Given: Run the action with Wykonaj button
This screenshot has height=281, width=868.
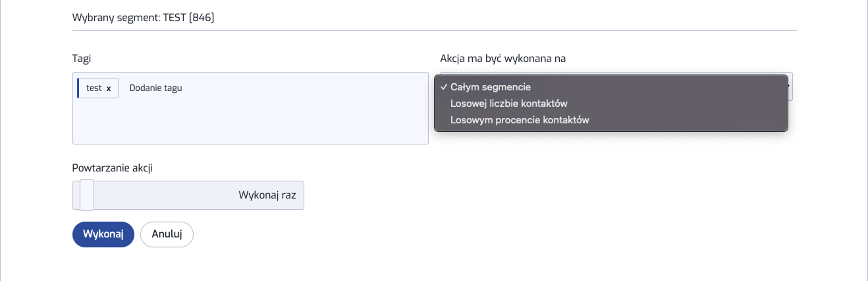Looking at the screenshot, I should 103,234.
